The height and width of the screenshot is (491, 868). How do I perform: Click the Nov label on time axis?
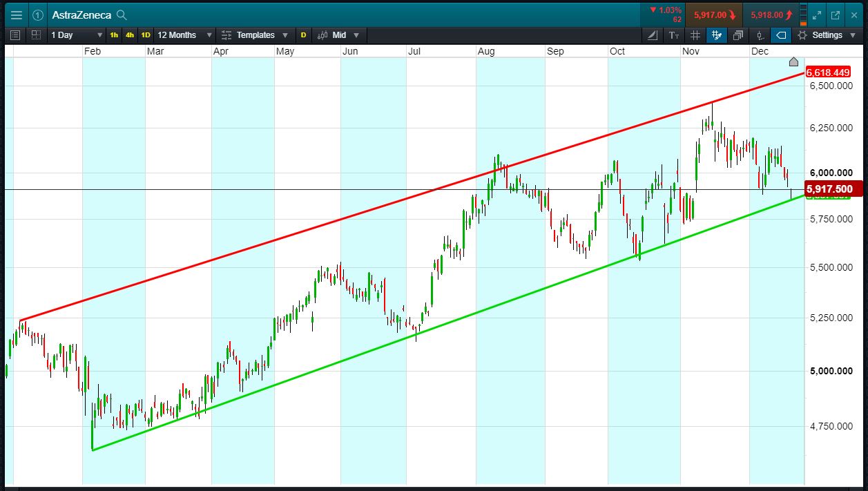pyautogui.click(x=691, y=51)
